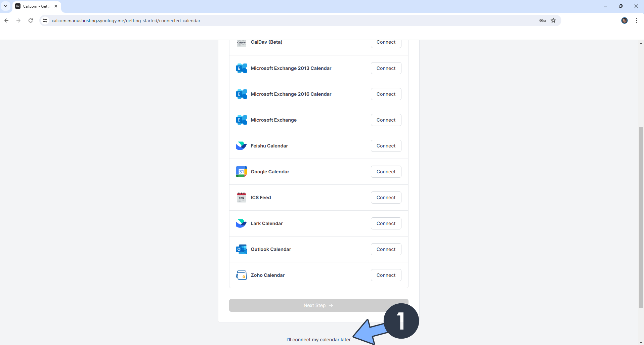Click the 'Outlook Calendar' label
Viewport: 644px width, 345px height.
coord(271,249)
